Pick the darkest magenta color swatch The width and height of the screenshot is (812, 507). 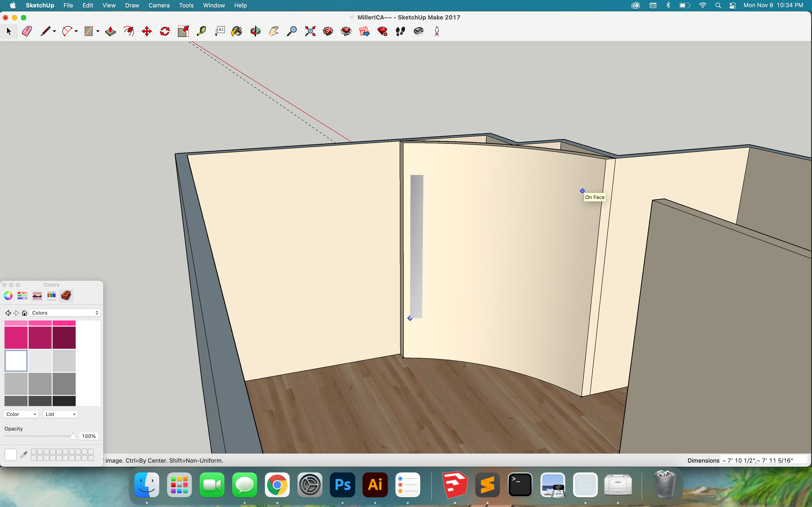(64, 338)
